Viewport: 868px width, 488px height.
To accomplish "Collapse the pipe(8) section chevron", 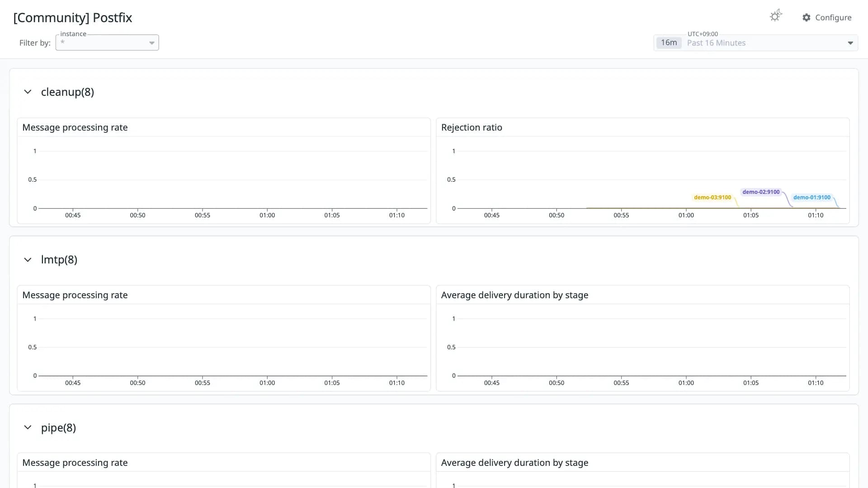I will point(28,427).
